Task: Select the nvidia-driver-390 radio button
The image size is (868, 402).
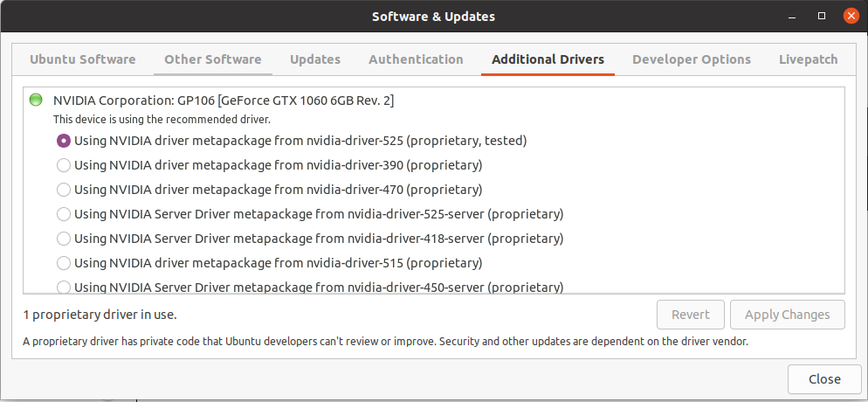Action: click(64, 164)
